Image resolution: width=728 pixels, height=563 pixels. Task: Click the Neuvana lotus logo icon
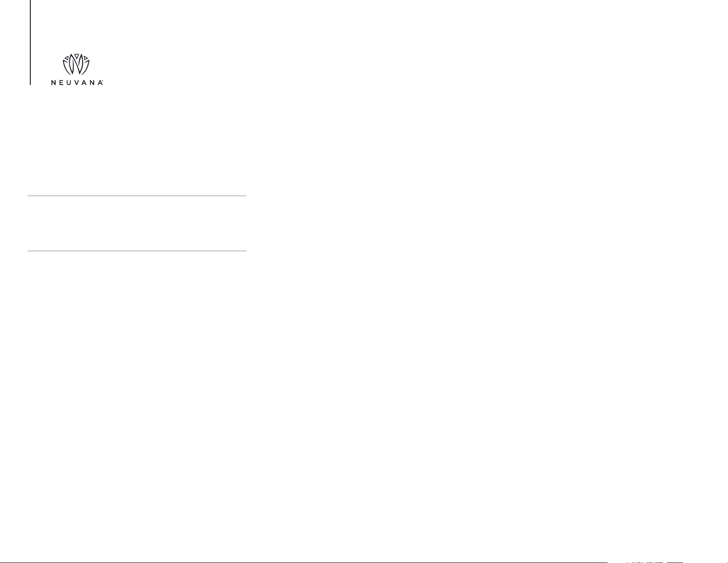75,64
